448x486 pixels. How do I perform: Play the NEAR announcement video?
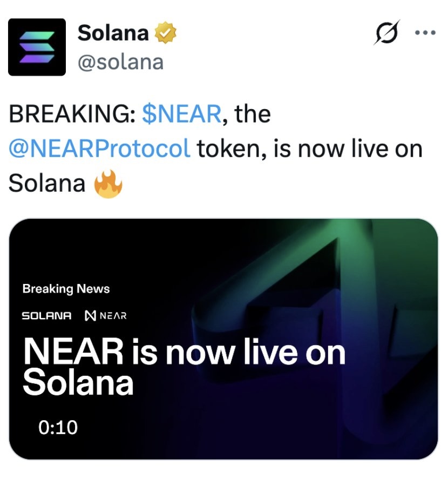223,339
